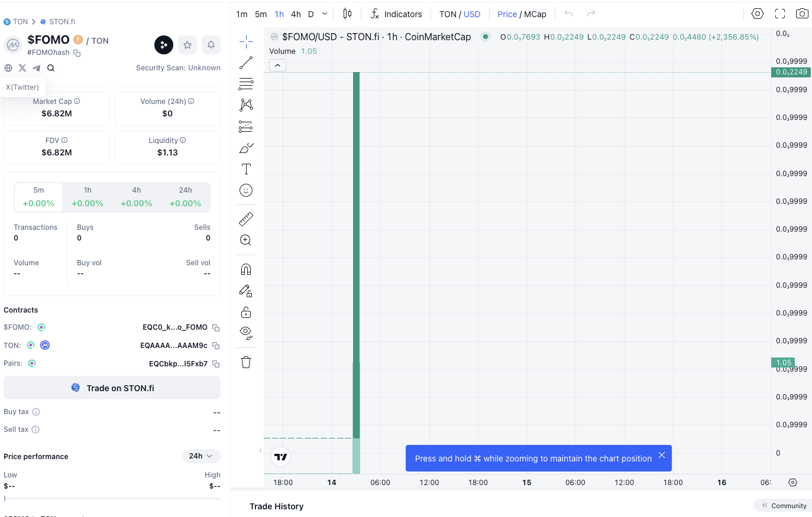812x517 pixels.
Task: Select the 4h price change stats tab
Action: point(137,197)
